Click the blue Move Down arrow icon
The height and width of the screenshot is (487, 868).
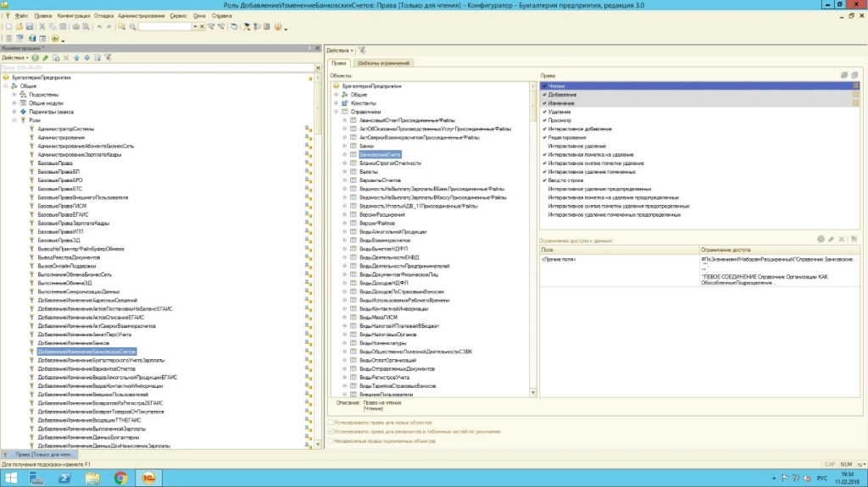coord(86,58)
